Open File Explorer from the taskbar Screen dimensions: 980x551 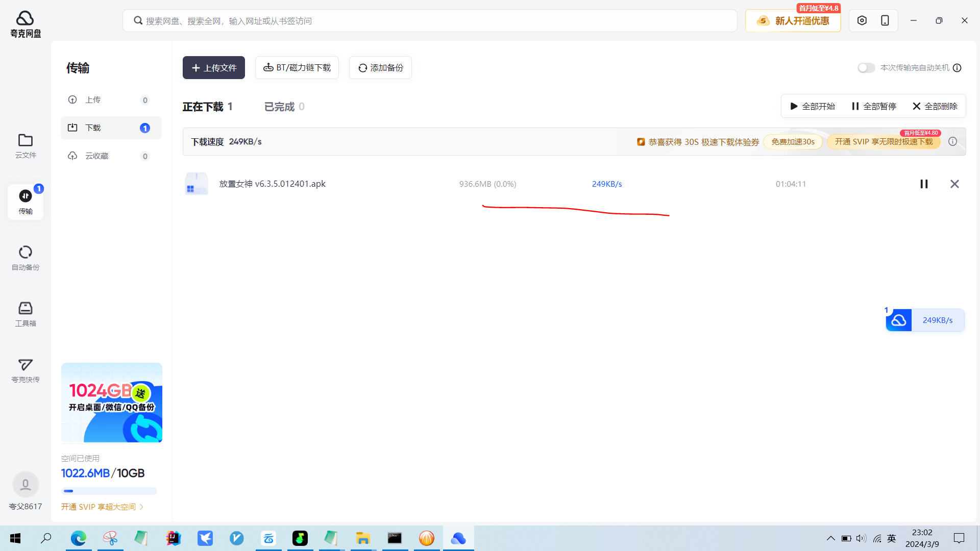point(363,538)
